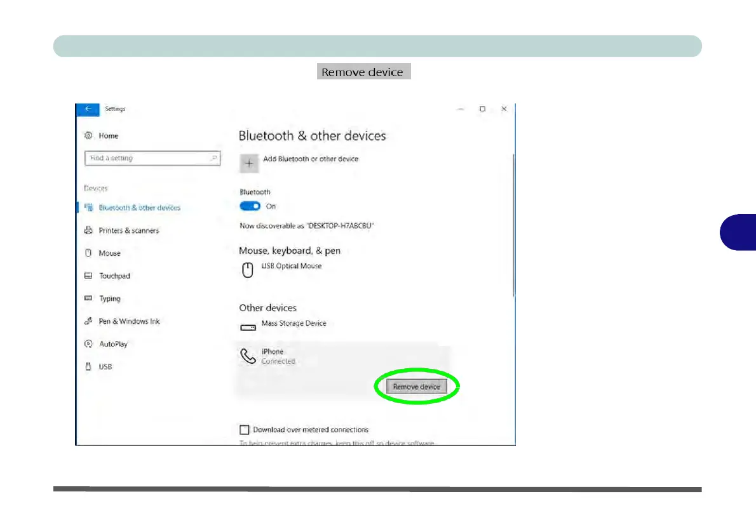Turn off the Bluetooth toggle

tap(250, 206)
